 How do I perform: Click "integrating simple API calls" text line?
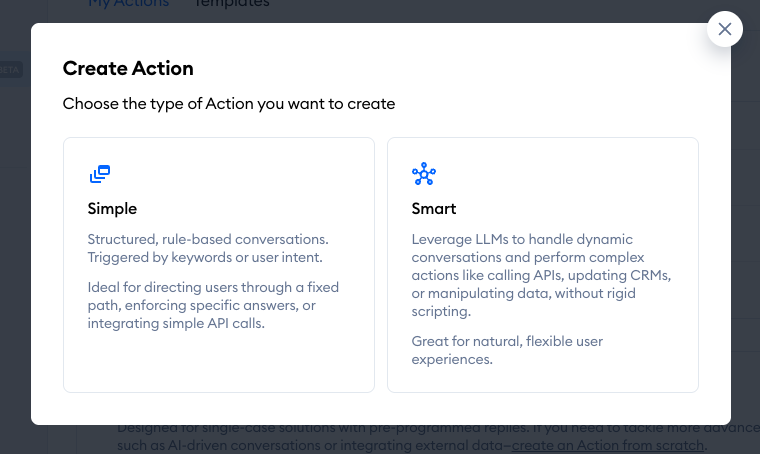(176, 323)
